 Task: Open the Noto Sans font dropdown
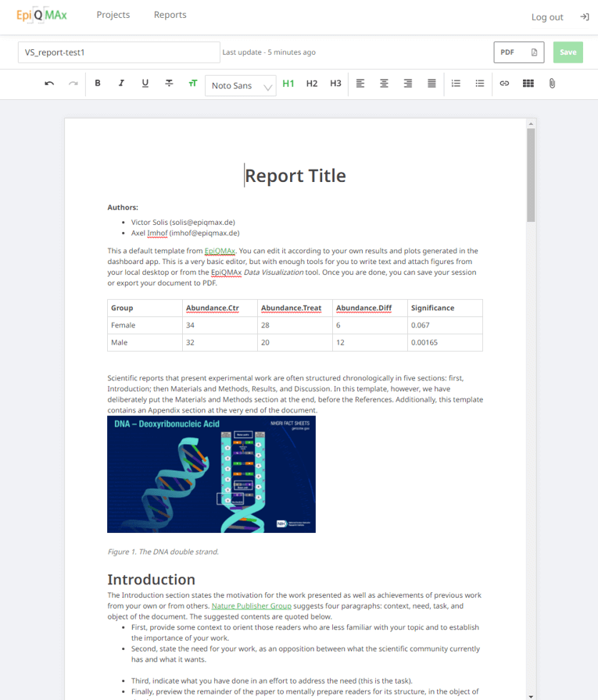click(240, 85)
